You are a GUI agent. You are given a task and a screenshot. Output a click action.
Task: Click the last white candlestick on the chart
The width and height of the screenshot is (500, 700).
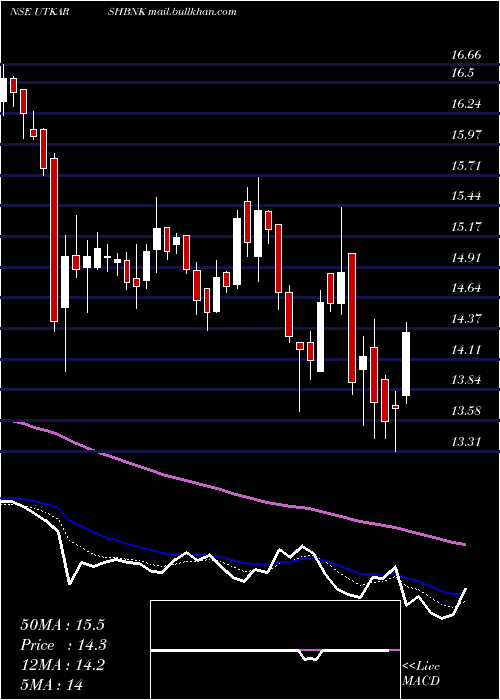click(x=406, y=364)
